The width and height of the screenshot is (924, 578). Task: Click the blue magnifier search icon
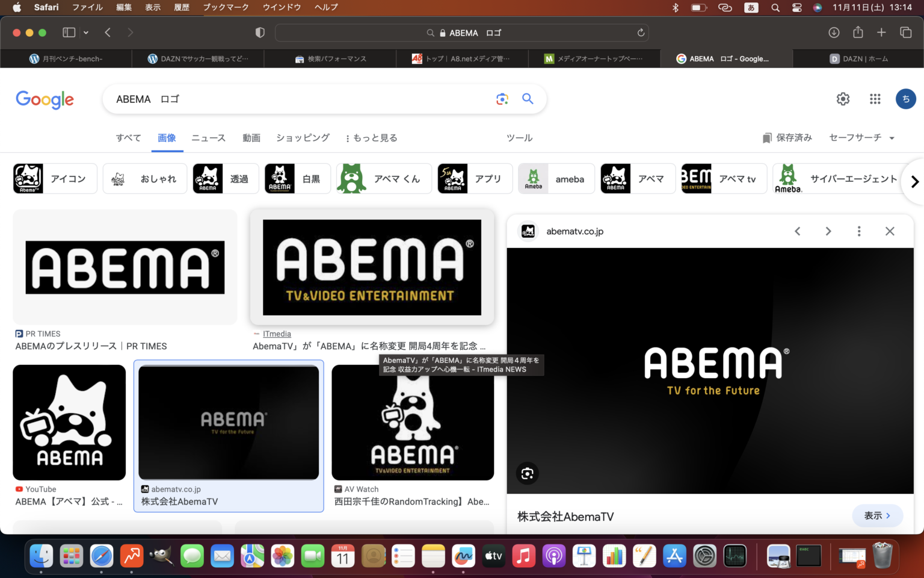tap(528, 99)
